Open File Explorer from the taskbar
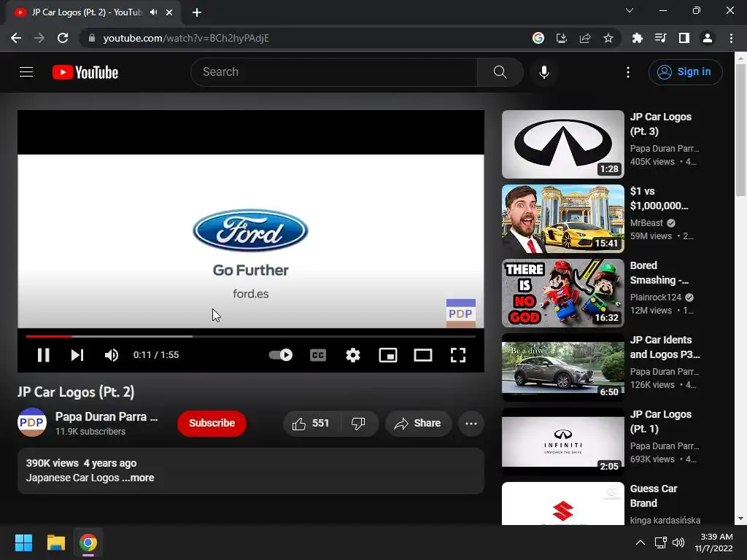This screenshot has height=560, width=747. coord(55,542)
